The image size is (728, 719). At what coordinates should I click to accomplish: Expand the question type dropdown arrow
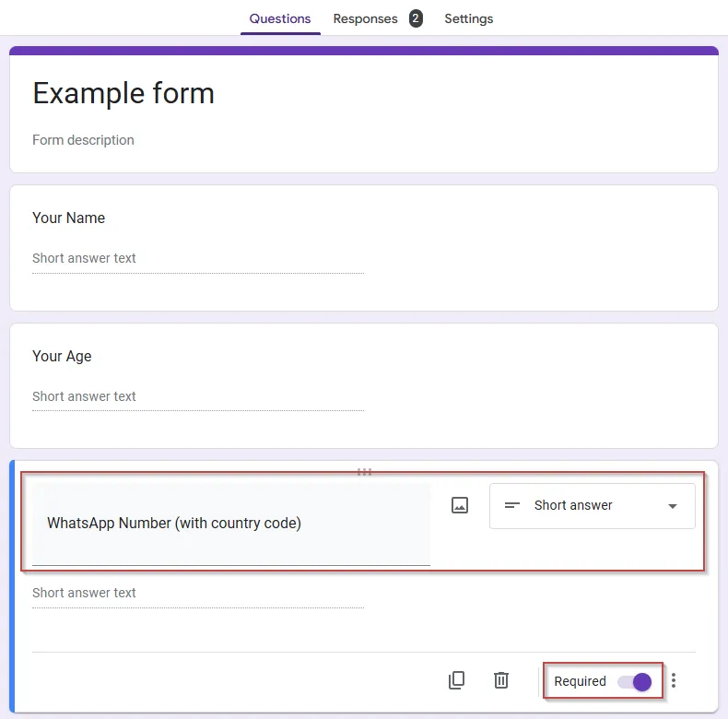tap(673, 506)
